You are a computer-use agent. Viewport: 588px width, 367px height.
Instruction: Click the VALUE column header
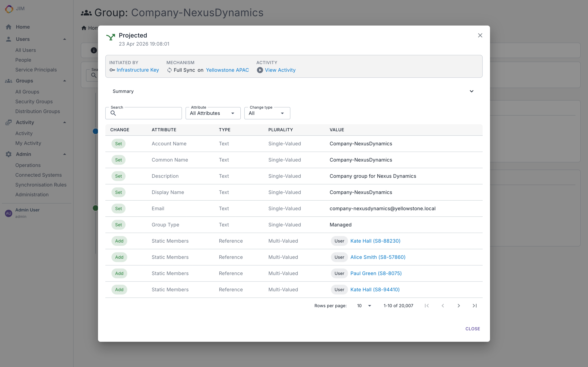coord(336,130)
